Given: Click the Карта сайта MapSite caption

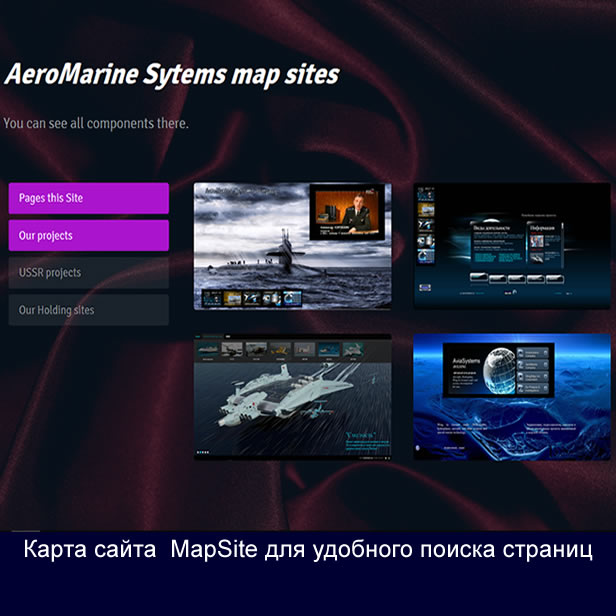Looking at the screenshot, I should coord(307,551).
